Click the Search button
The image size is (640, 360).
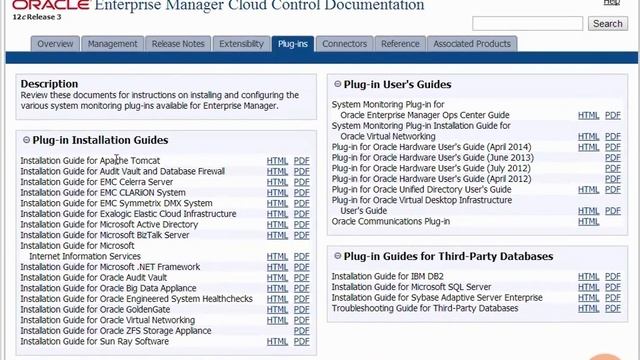(x=608, y=24)
